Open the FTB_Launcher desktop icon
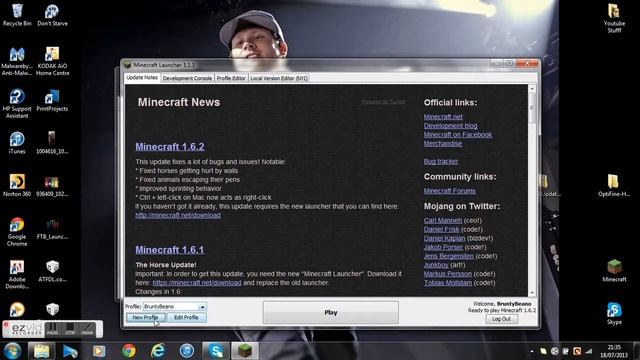The image size is (640, 360). pyautogui.click(x=52, y=229)
